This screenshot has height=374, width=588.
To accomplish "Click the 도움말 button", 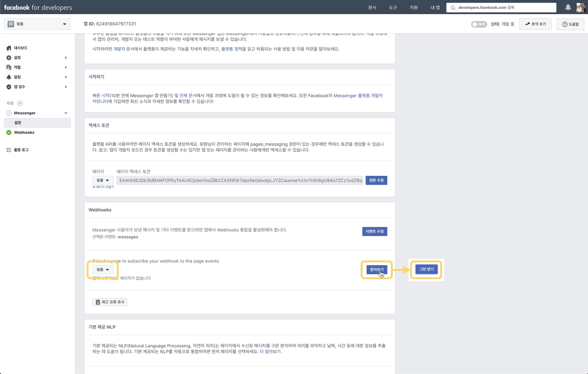I will [570, 24].
